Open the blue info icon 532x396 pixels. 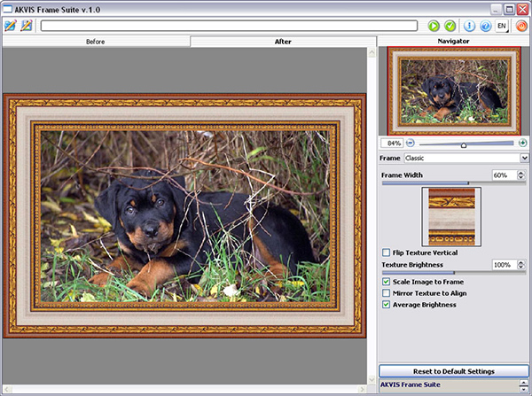click(x=469, y=26)
